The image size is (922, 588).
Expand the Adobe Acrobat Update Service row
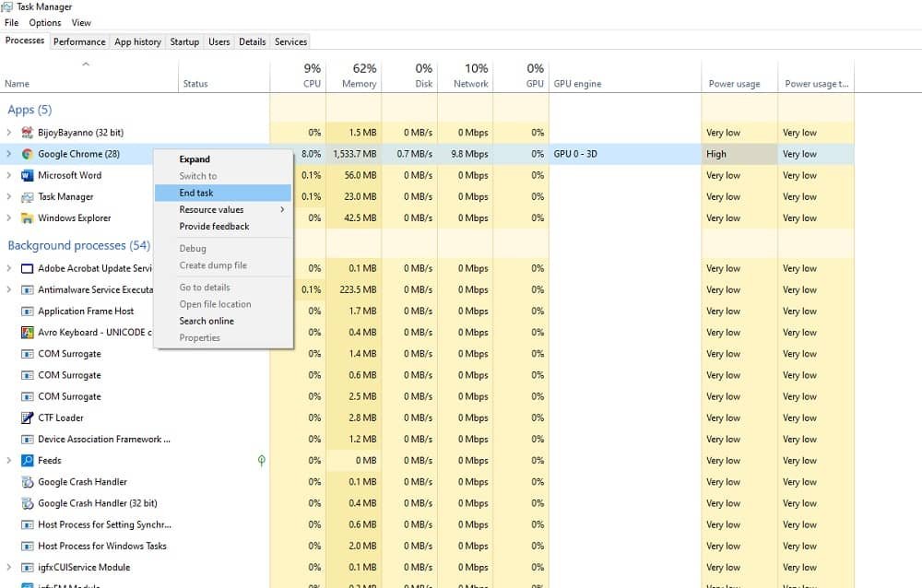[x=9, y=269]
